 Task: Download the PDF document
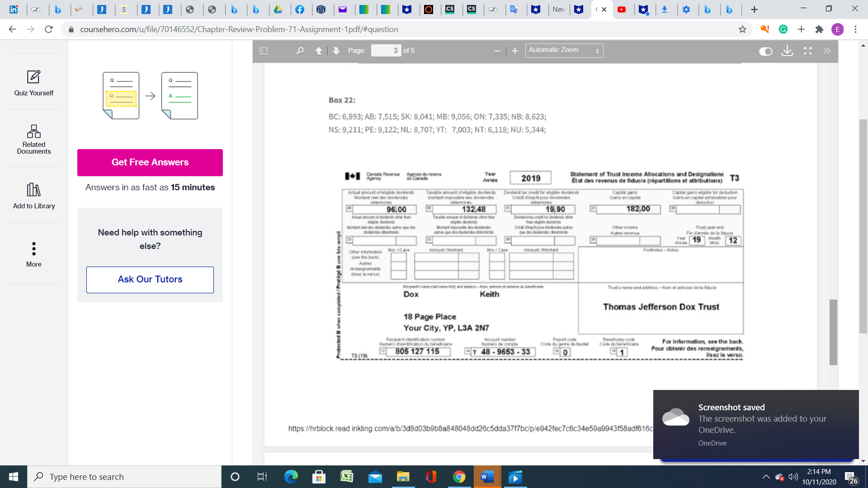click(787, 51)
